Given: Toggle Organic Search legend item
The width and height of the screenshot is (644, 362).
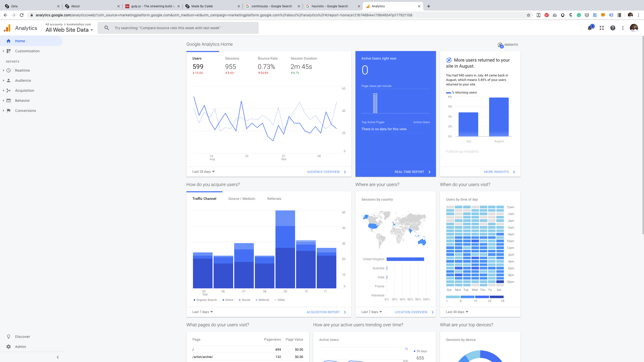Looking at the screenshot, I should coord(205,300).
